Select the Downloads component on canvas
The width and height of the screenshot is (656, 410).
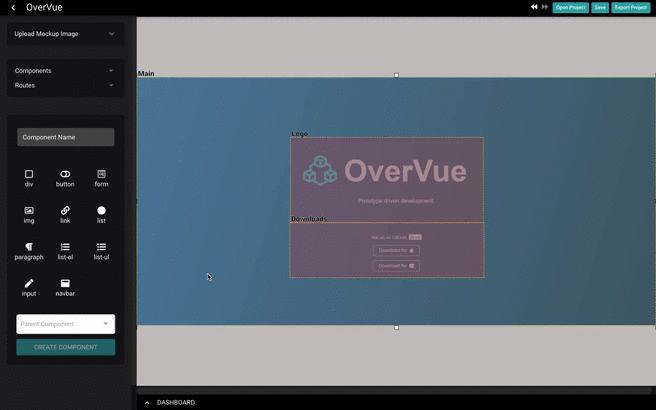(x=387, y=250)
